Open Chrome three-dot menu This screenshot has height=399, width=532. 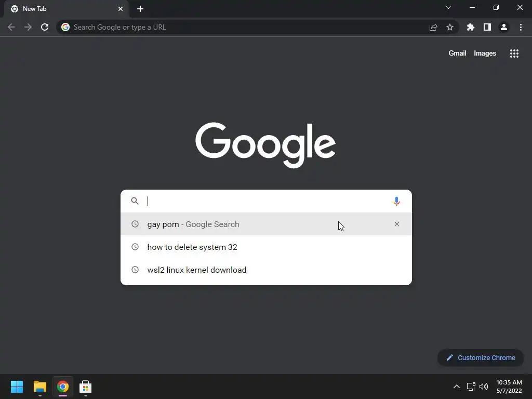pyautogui.click(x=521, y=27)
